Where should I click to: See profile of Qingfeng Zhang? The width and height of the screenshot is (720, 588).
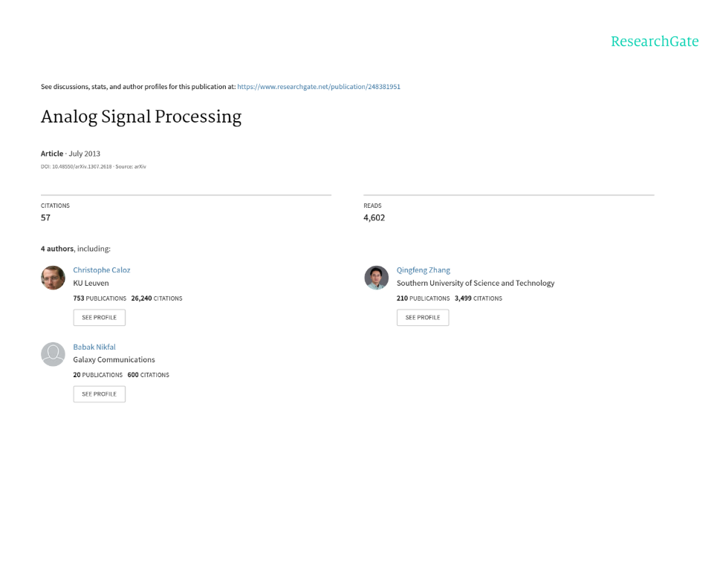423,318
